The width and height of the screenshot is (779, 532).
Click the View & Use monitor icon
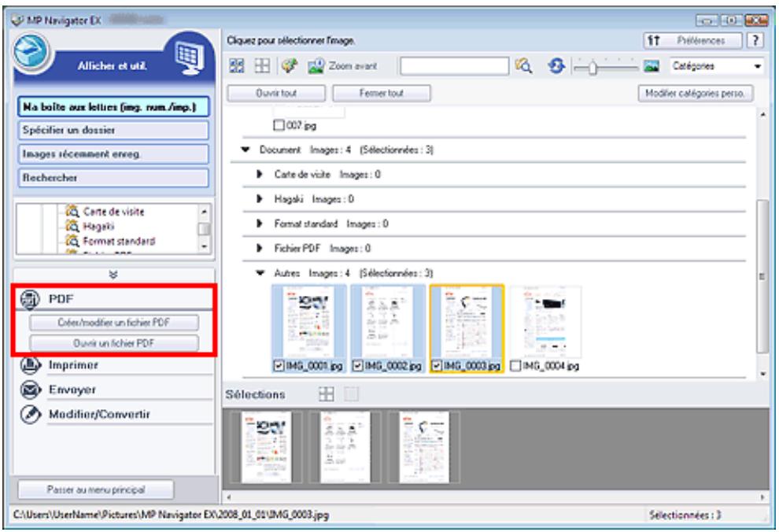click(190, 58)
